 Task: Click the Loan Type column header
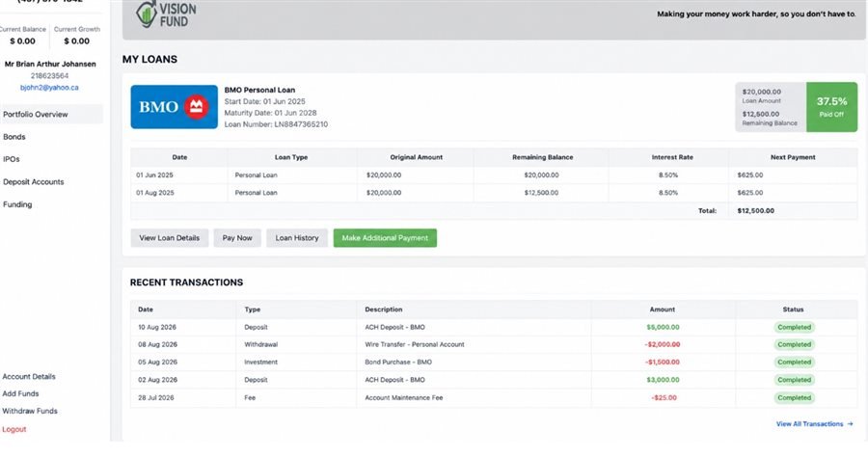coord(291,157)
